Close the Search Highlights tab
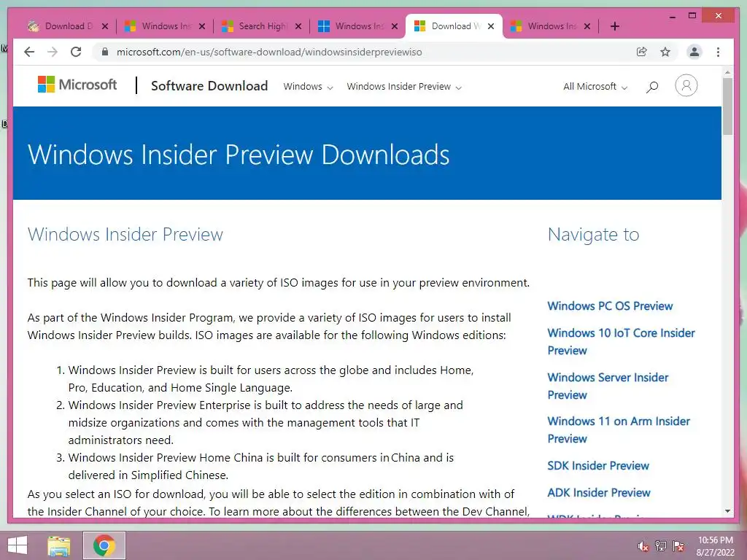 click(x=298, y=26)
